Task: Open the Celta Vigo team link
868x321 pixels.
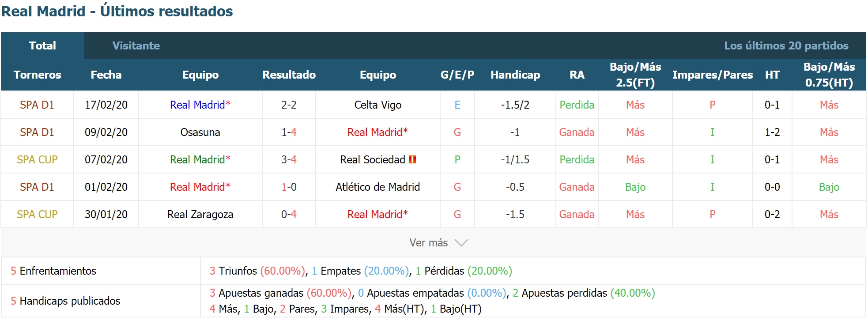Action: (378, 105)
